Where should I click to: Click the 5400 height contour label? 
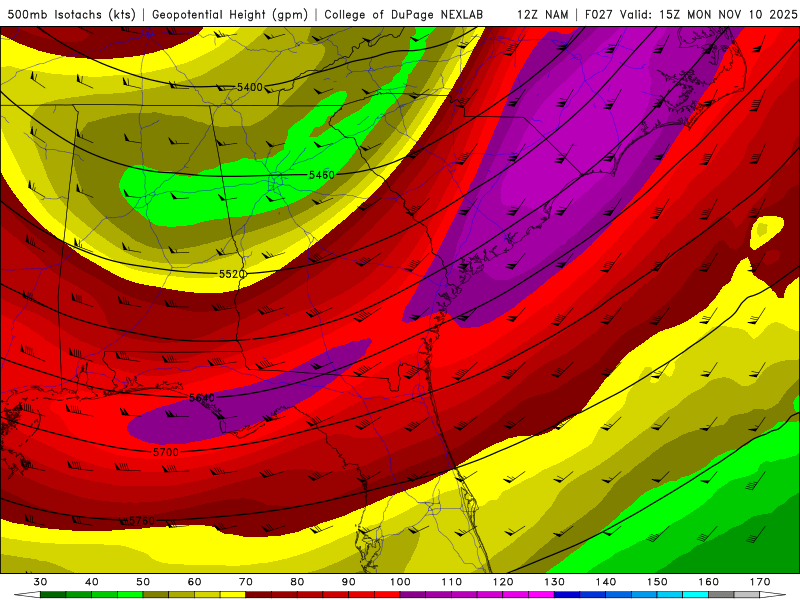[x=249, y=87]
